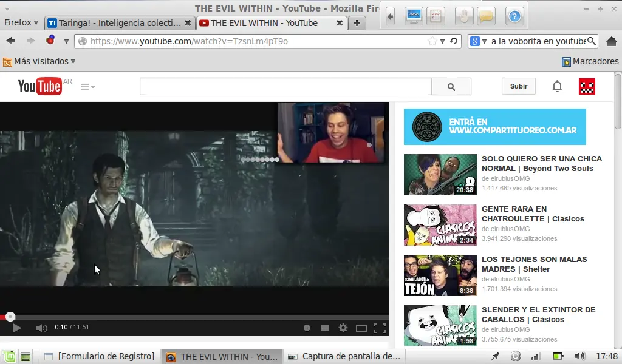Open the chat bubble icon in the overlay toolbar
622x364 pixels.
click(x=486, y=16)
